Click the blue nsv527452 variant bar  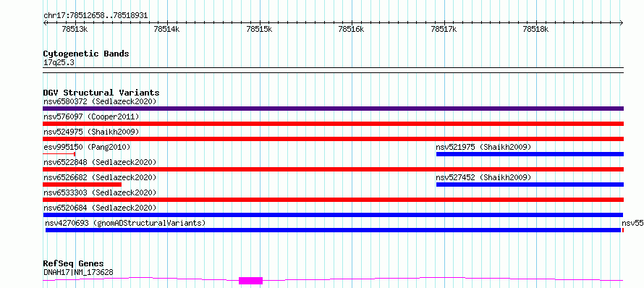click(530, 185)
